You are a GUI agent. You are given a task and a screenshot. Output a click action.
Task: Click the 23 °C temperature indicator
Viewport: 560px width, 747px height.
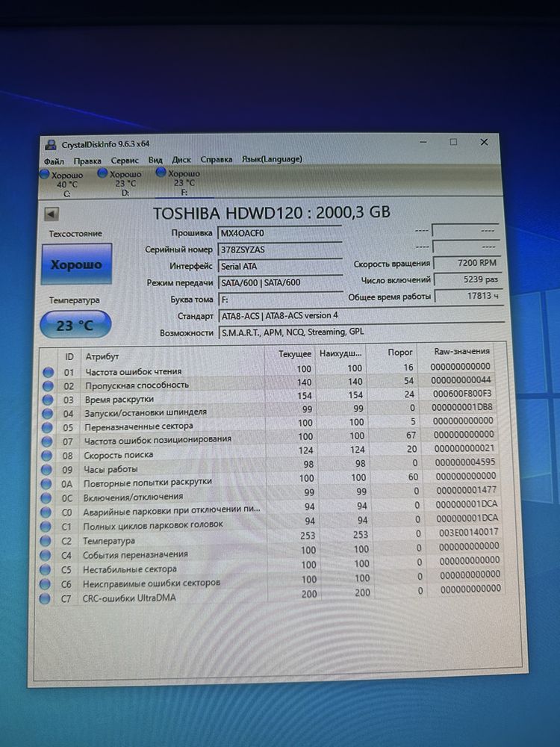[x=75, y=326]
